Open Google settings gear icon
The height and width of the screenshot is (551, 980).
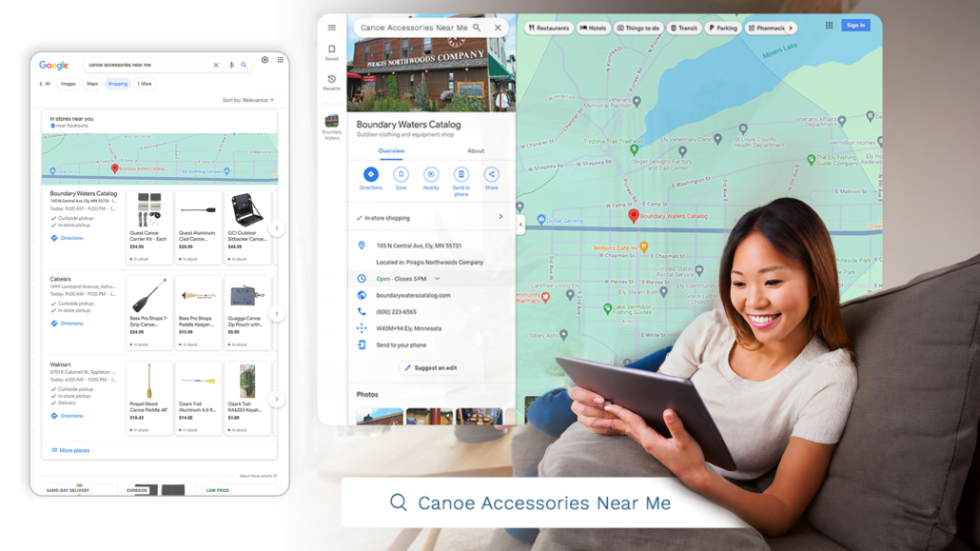pos(265,60)
